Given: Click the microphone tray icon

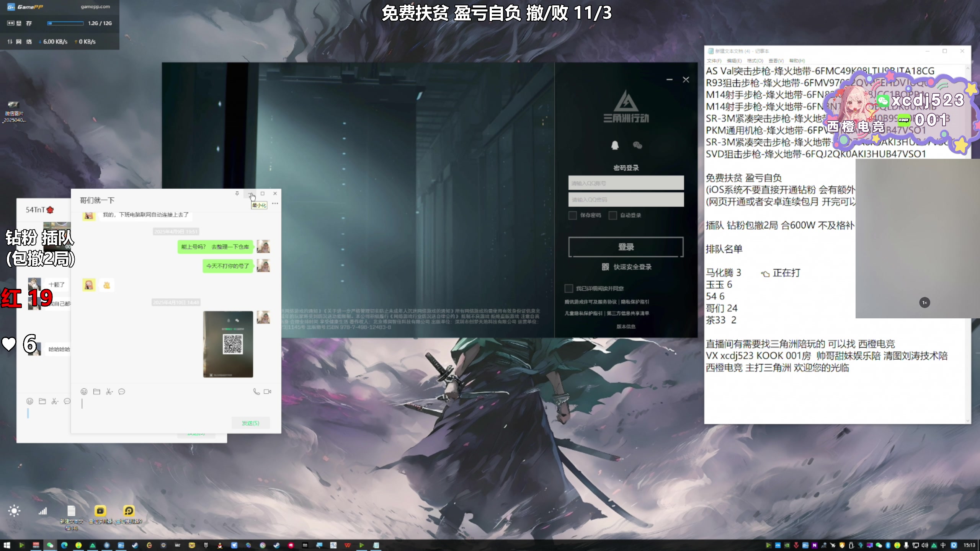Looking at the screenshot, I should pyautogui.click(x=906, y=545).
